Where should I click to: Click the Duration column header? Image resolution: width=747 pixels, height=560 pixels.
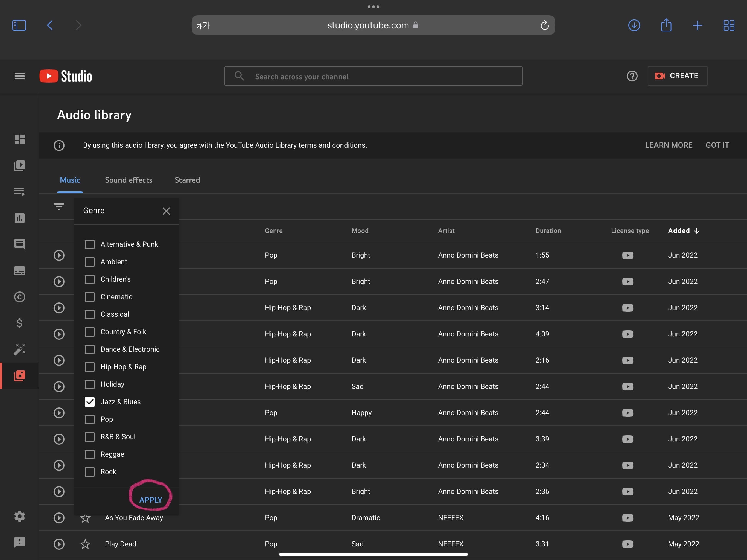[548, 231]
